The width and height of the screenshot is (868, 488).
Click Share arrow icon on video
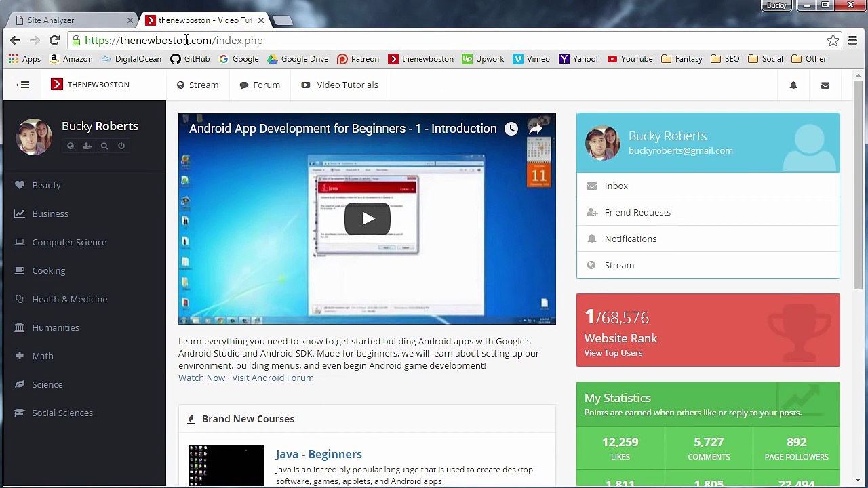point(536,129)
